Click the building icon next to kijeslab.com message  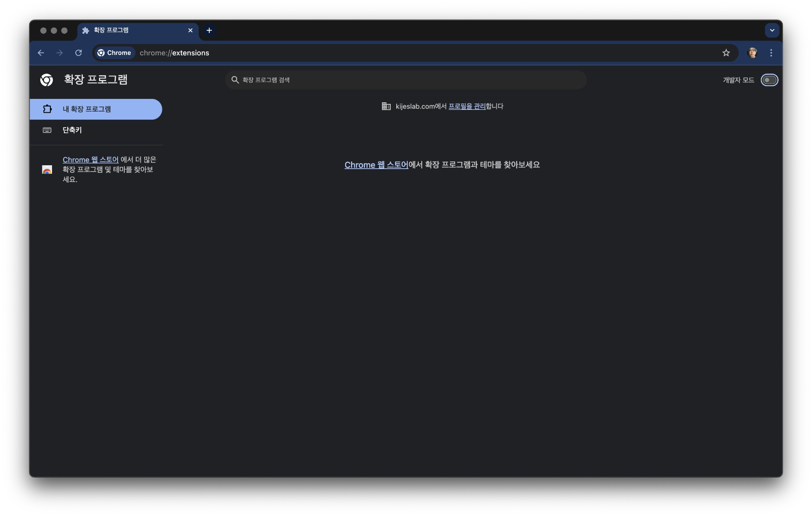[386, 106]
